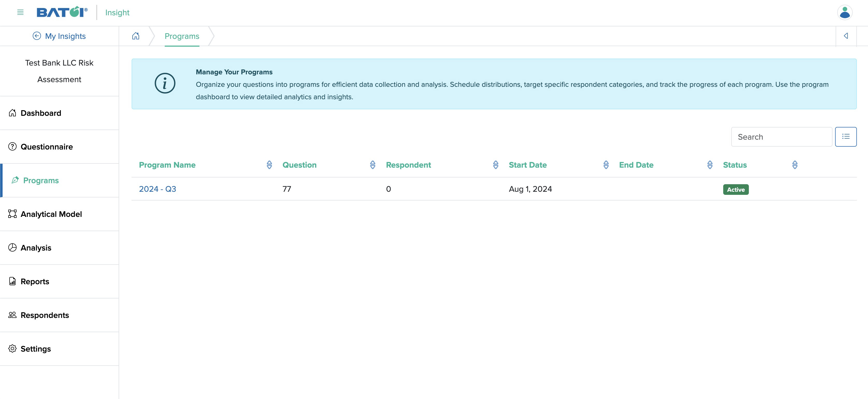This screenshot has height=399, width=868.
Task: Expand the Status column sort options
Action: [795, 164]
